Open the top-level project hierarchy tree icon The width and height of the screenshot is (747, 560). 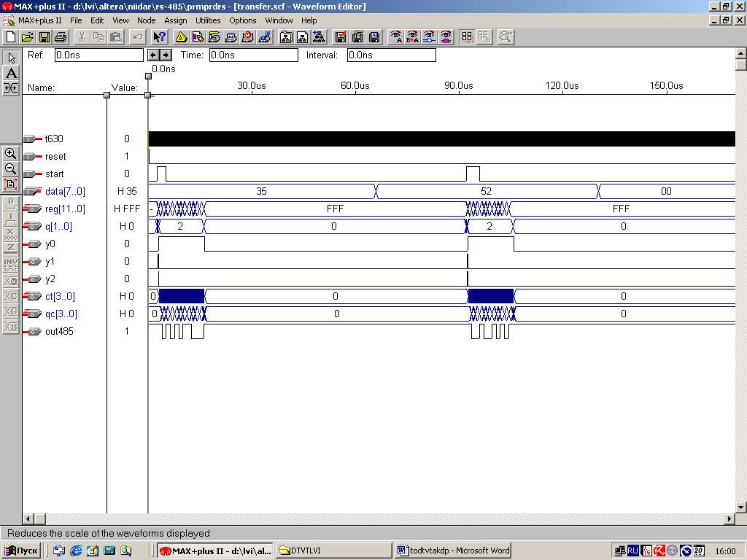tap(319, 37)
